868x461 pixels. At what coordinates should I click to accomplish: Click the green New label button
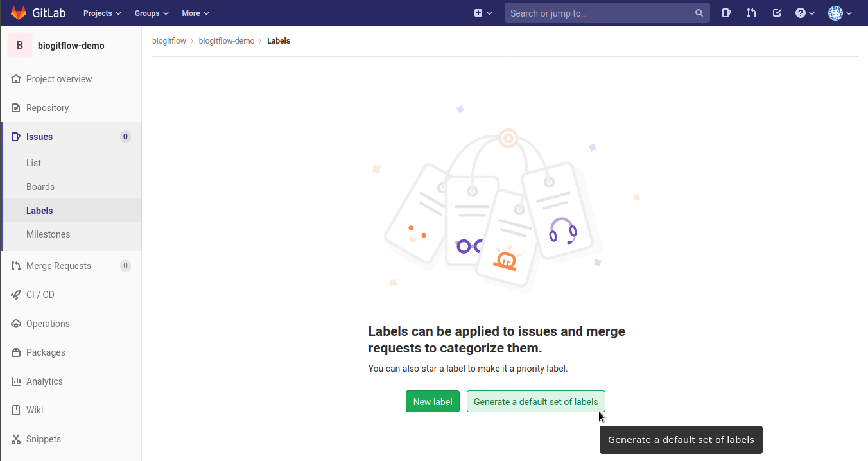pos(433,401)
